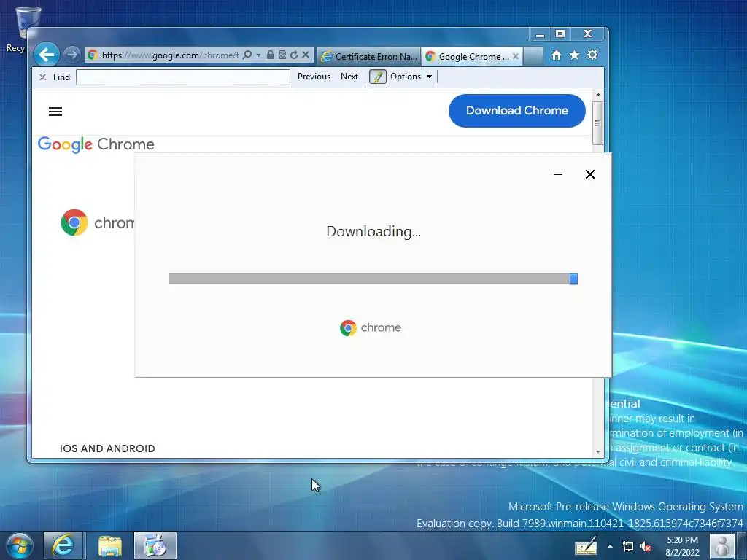Show hidden system tray icons
The image size is (747, 560).
(611, 546)
